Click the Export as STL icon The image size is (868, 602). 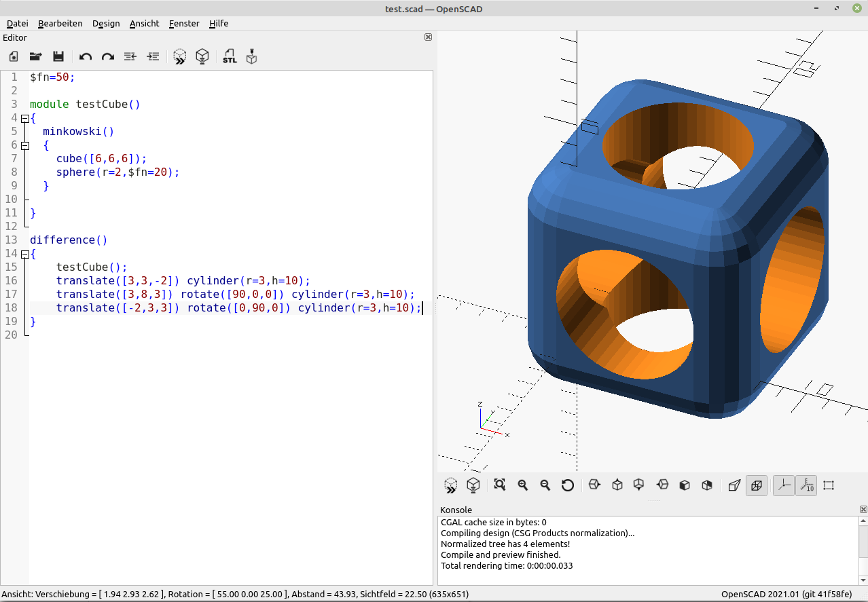(x=230, y=57)
